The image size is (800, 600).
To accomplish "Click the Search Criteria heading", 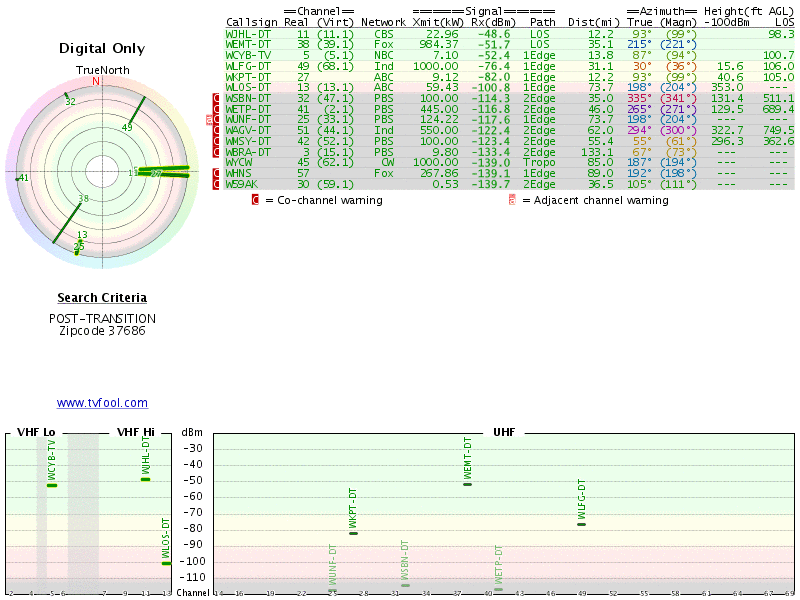I will pyautogui.click(x=102, y=298).
